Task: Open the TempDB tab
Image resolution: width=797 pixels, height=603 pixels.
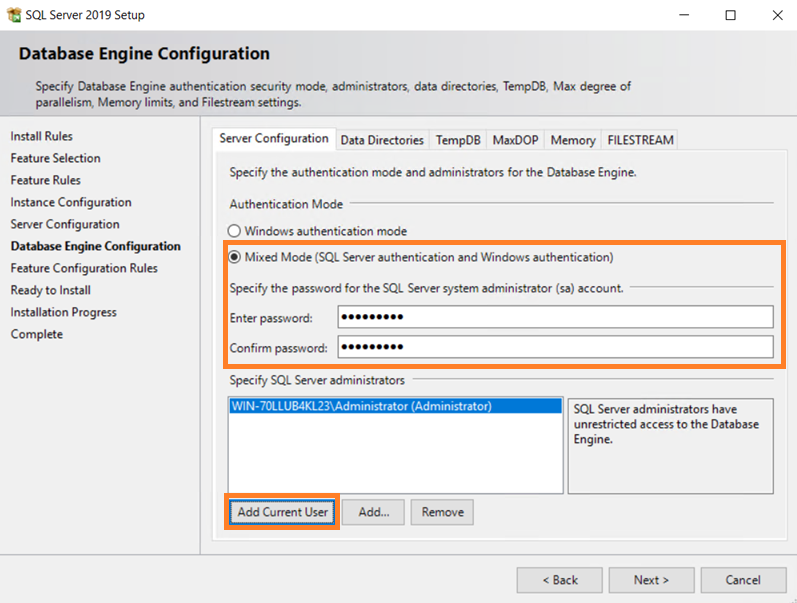Action: (x=457, y=140)
